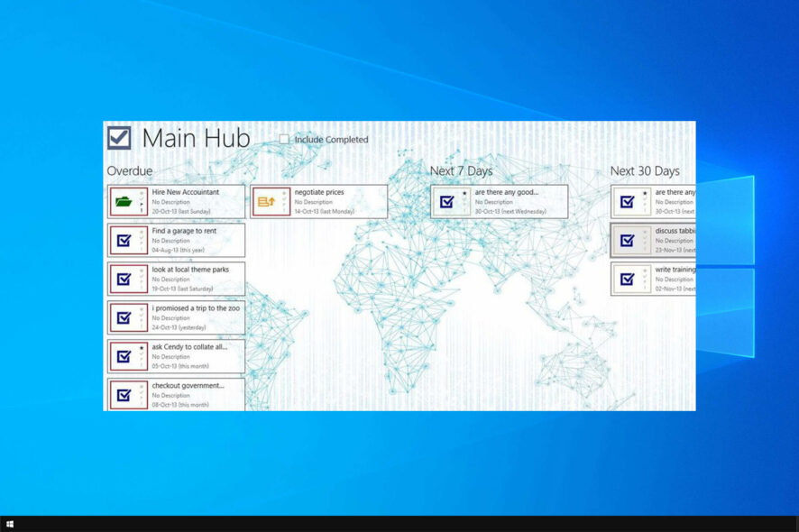The height and width of the screenshot is (532, 799).
Task: Select the look at local theme parks title
Action: [190, 270]
